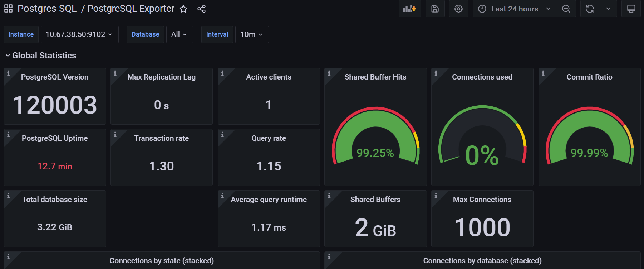Open Max Connections panel title menu

point(482,200)
